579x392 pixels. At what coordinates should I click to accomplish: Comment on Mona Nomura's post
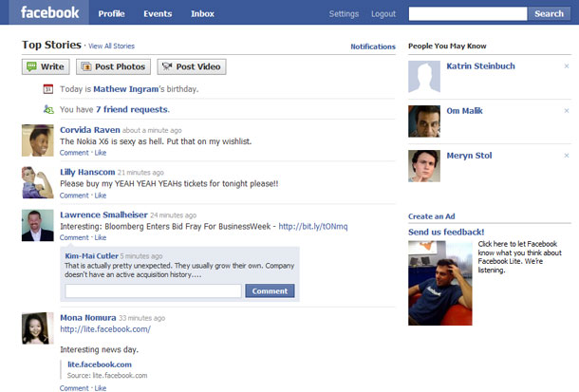(74, 388)
